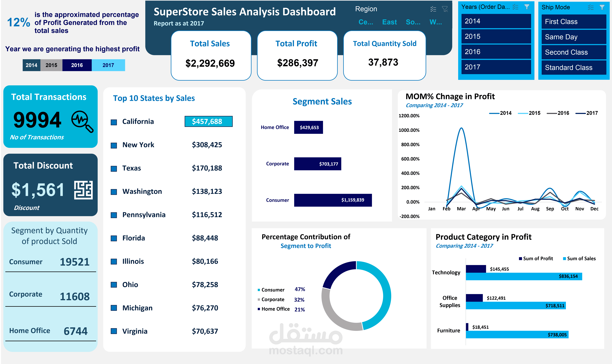Select the Consumer sales bar $1,159,839
Image resolution: width=612 pixels, height=364 pixels.
tap(333, 200)
